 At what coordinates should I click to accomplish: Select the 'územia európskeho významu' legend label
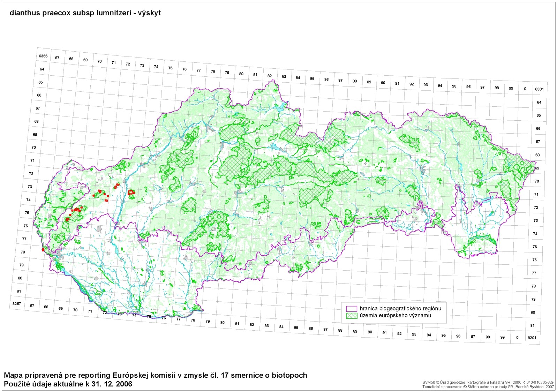pyautogui.click(x=395, y=316)
